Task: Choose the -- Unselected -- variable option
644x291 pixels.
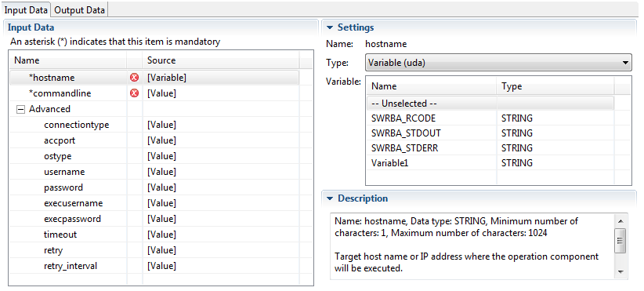Action: [x=490, y=104]
